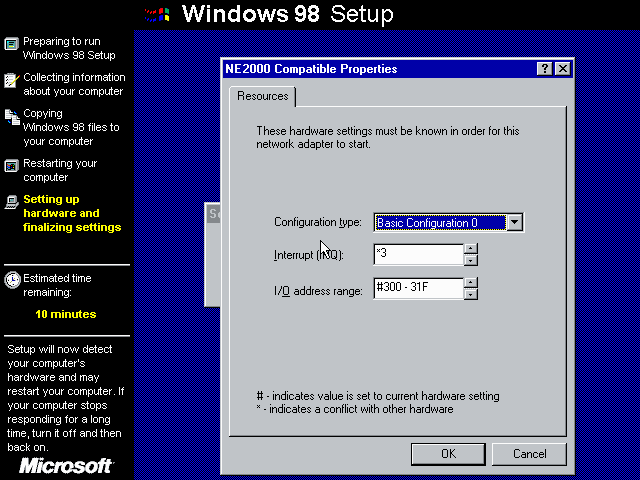Screen dimensions: 640x480
Task: Increase the I/O address range value
Action: click(x=471, y=282)
